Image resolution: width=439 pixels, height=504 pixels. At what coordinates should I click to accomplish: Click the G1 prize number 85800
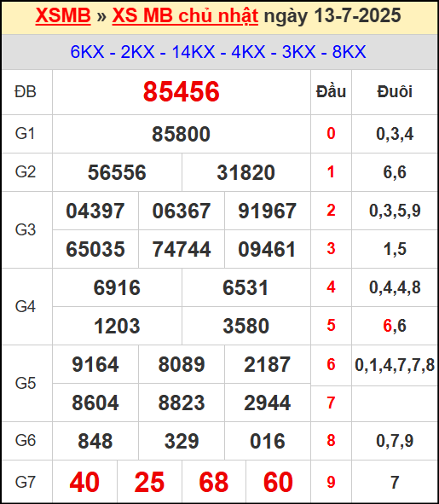182,134
